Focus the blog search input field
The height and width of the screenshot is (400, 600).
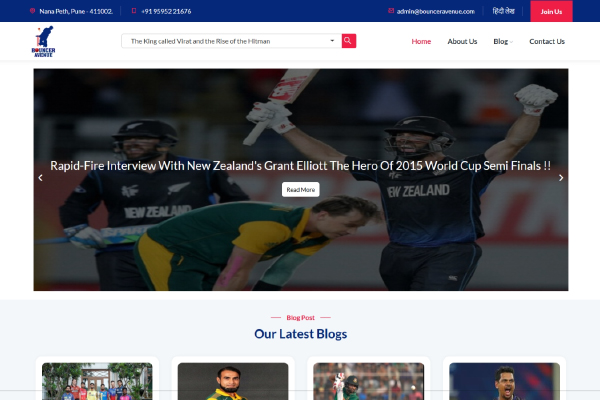click(x=231, y=41)
